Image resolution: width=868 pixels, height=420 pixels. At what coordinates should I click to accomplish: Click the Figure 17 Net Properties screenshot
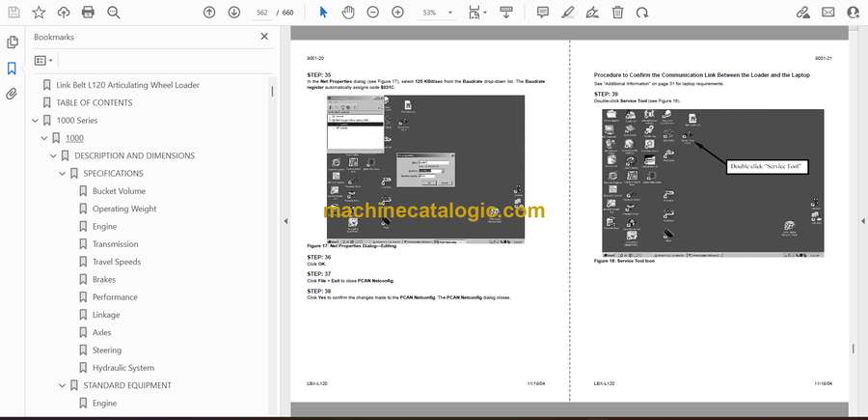425,169
